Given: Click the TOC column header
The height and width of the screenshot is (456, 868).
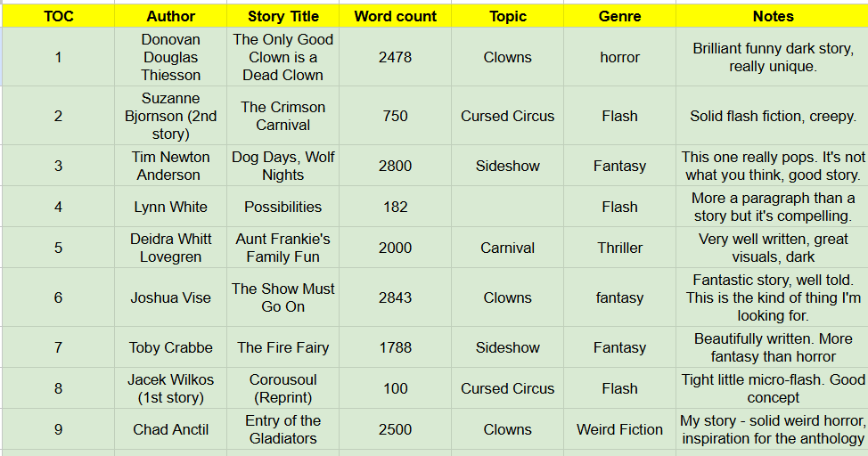Looking at the screenshot, I should 58,16.
